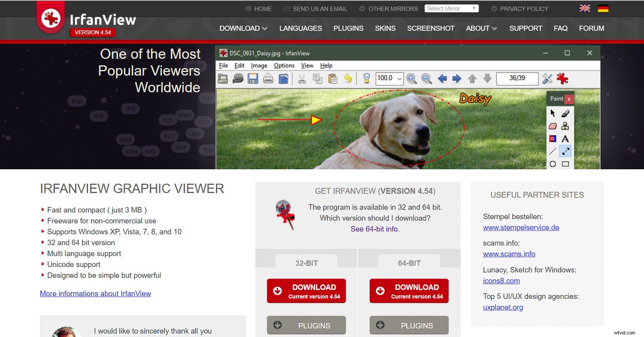The width and height of the screenshot is (644, 337).
Task: Expand the DOWNLOAD menu chevron
Action: (x=265, y=28)
